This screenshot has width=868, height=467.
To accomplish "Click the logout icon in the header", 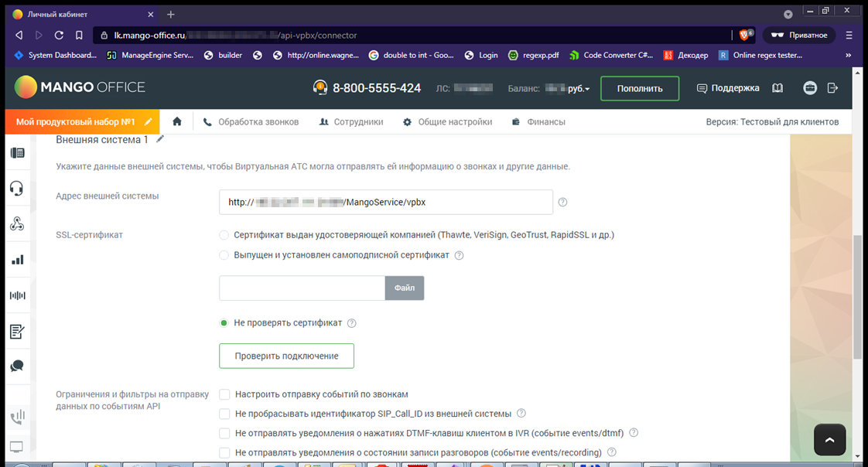I will pyautogui.click(x=832, y=88).
